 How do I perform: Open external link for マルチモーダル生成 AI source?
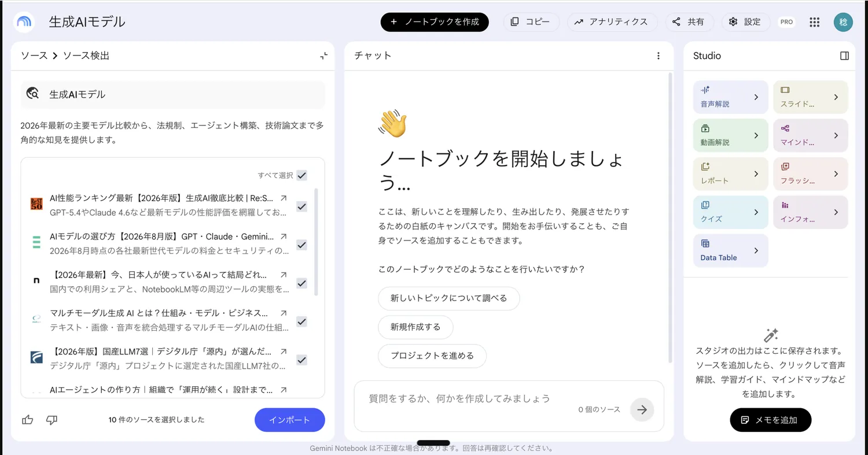284,313
